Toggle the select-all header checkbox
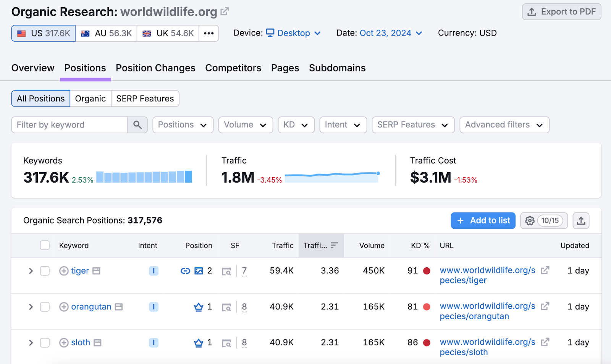Image resolution: width=611 pixels, height=364 pixels. click(x=45, y=245)
